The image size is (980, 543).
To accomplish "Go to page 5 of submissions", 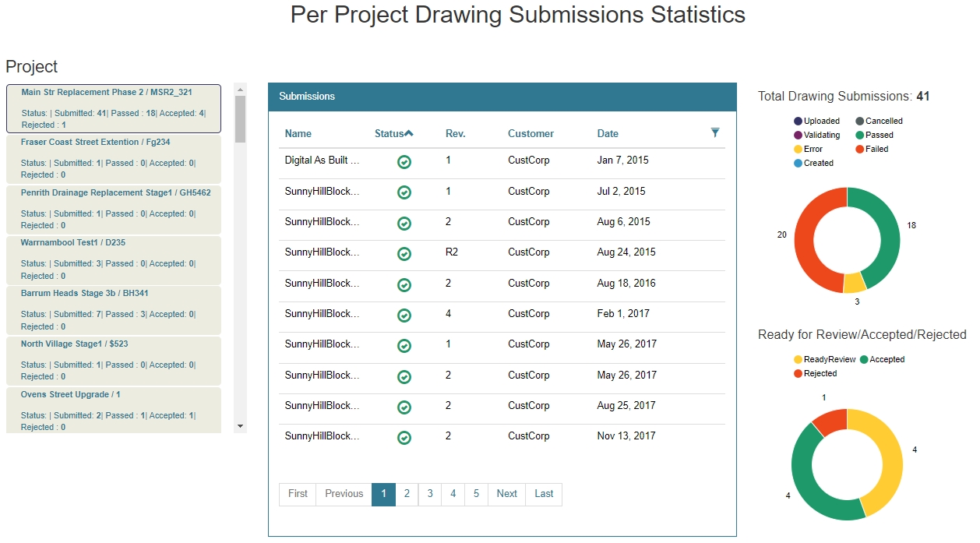I will [476, 494].
